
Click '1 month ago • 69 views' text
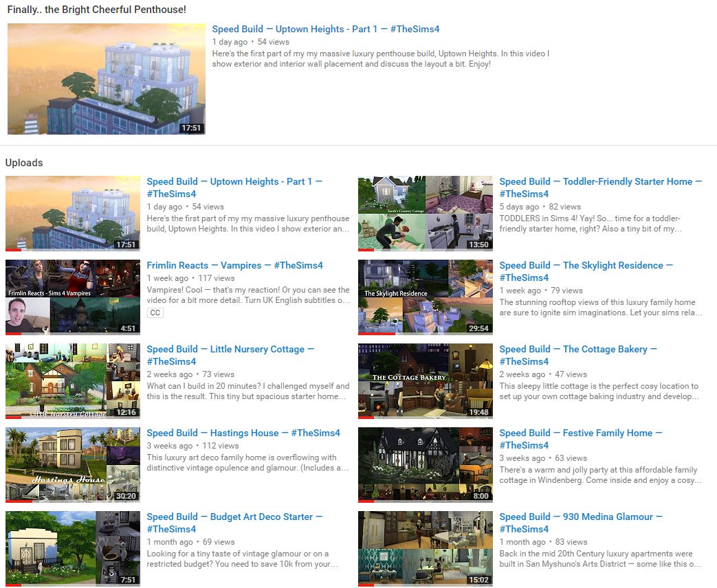[x=190, y=542]
